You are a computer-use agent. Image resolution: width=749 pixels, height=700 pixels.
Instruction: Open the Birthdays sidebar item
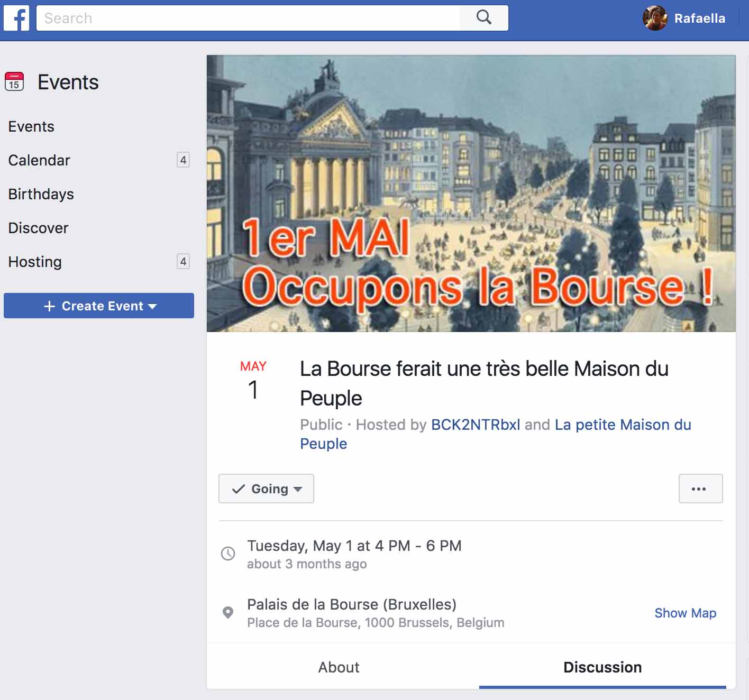tap(41, 194)
